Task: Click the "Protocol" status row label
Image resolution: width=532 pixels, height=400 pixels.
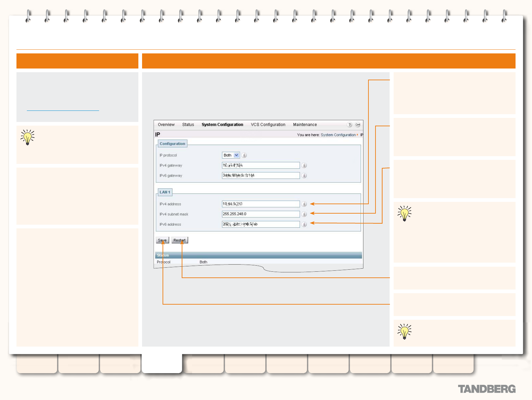Action: click(164, 262)
